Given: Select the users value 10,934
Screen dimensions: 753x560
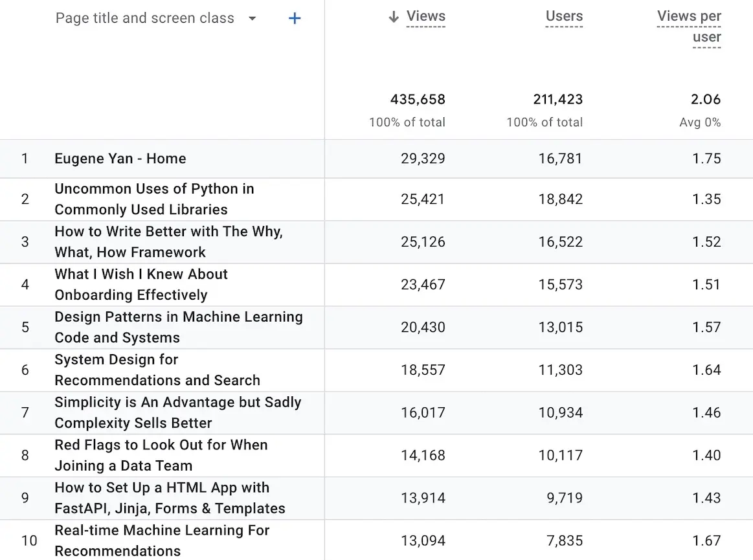Looking at the screenshot, I should 560,412.
